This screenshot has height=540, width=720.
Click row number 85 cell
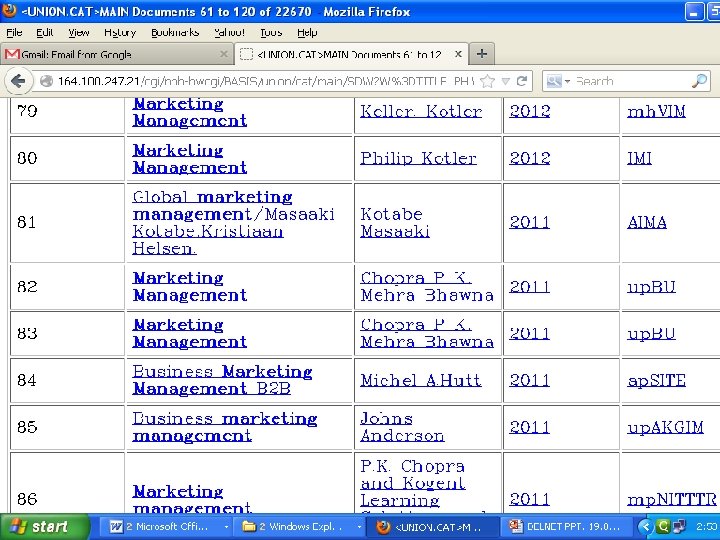[x=67, y=428]
